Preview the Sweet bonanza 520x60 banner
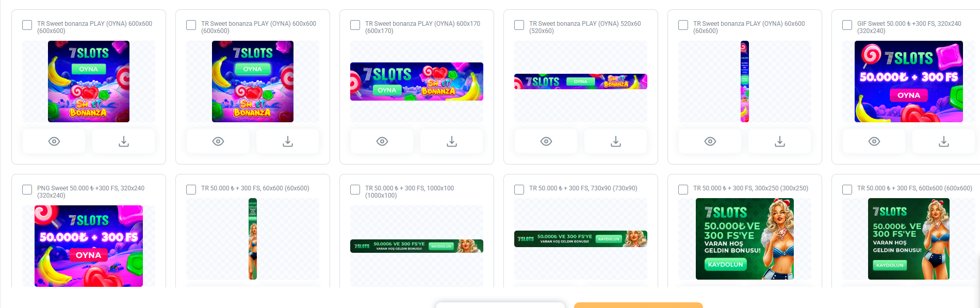 tap(546, 141)
